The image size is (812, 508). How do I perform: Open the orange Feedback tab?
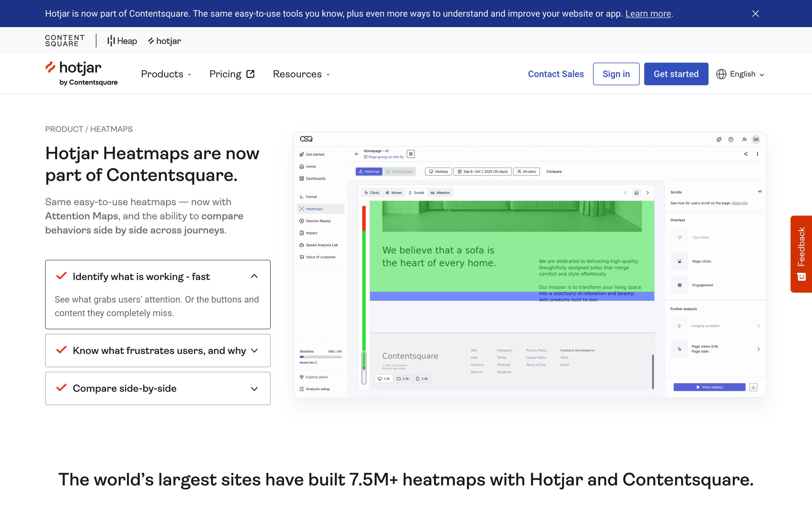801,254
